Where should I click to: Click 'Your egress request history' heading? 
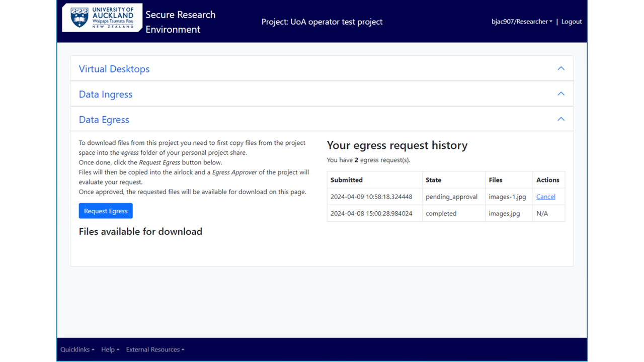tap(397, 145)
